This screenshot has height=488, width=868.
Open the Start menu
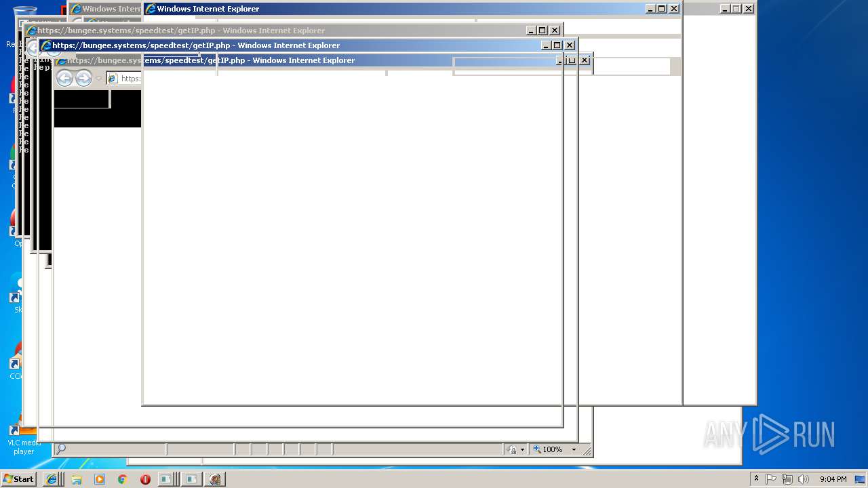coord(18,479)
